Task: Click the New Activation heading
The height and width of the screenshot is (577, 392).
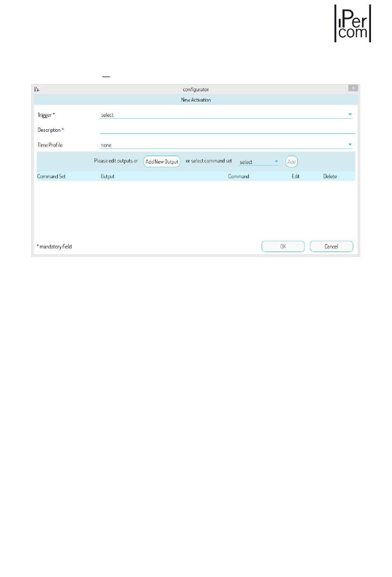Action: coord(196,100)
